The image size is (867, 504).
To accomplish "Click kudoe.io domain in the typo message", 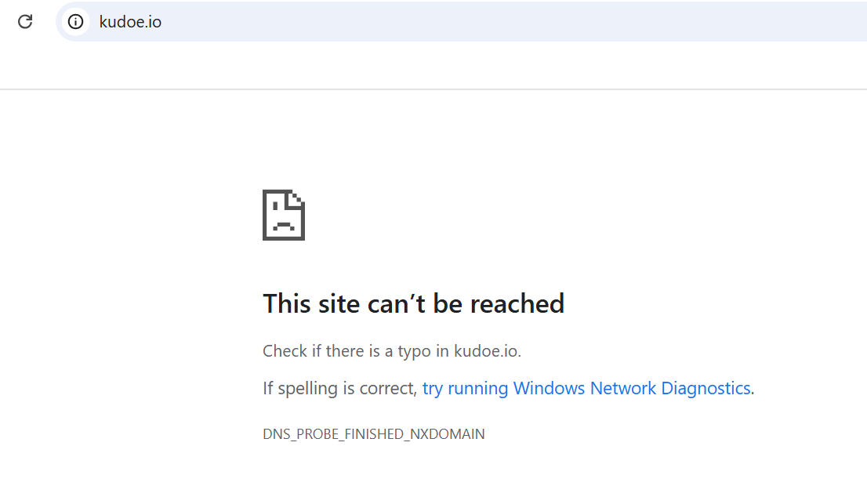I will click(485, 351).
